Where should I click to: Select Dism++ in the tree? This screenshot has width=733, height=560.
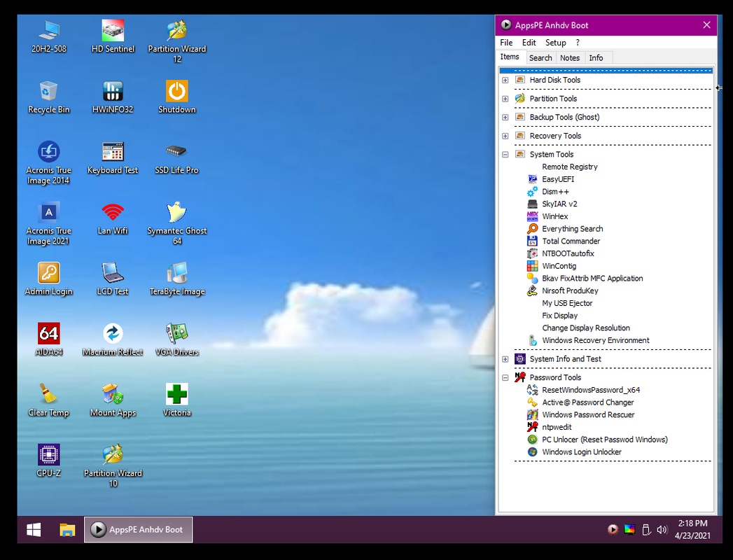pyautogui.click(x=555, y=192)
